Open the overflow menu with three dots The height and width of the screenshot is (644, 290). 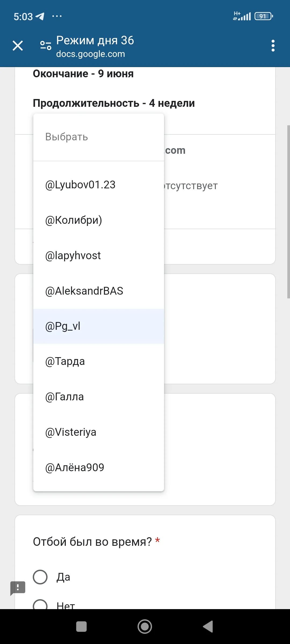[273, 46]
